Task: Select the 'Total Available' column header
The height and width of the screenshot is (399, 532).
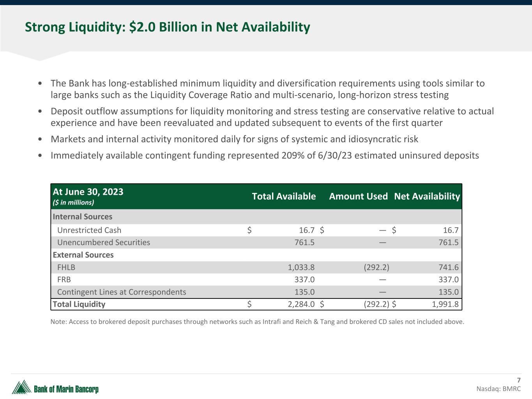Action: click(283, 196)
